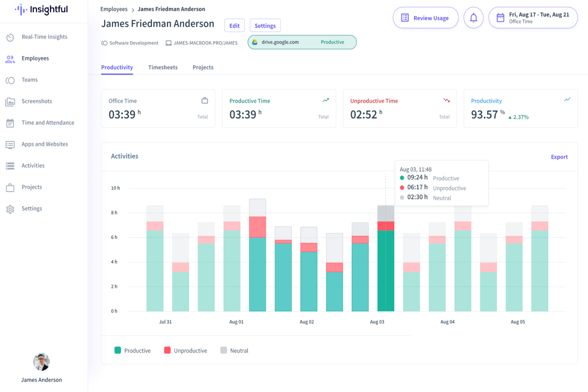Open Time and Attendance section
Image resolution: width=588 pixels, height=392 pixels.
pyautogui.click(x=48, y=123)
